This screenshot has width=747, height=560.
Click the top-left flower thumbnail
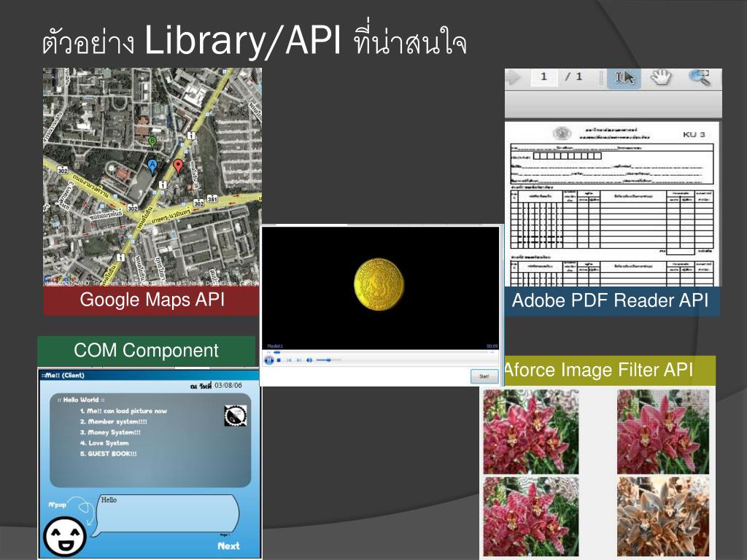531,432
